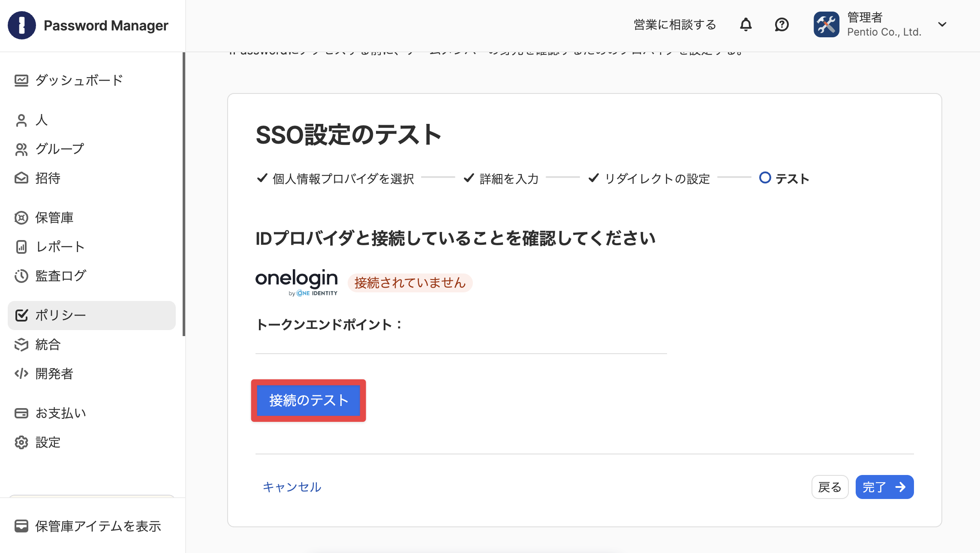Click the 接続のテスト button
980x553 pixels.
[x=309, y=400]
